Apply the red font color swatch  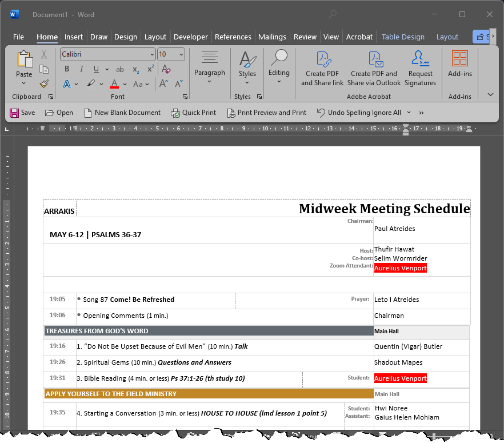[114, 84]
